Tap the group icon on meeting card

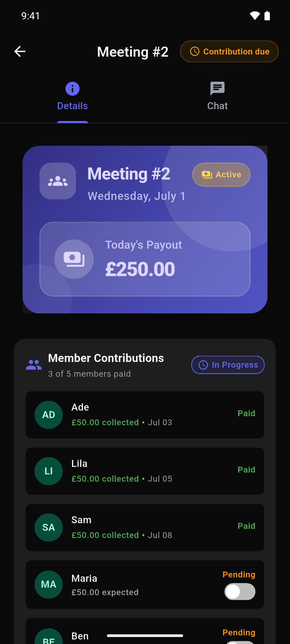coord(58,181)
